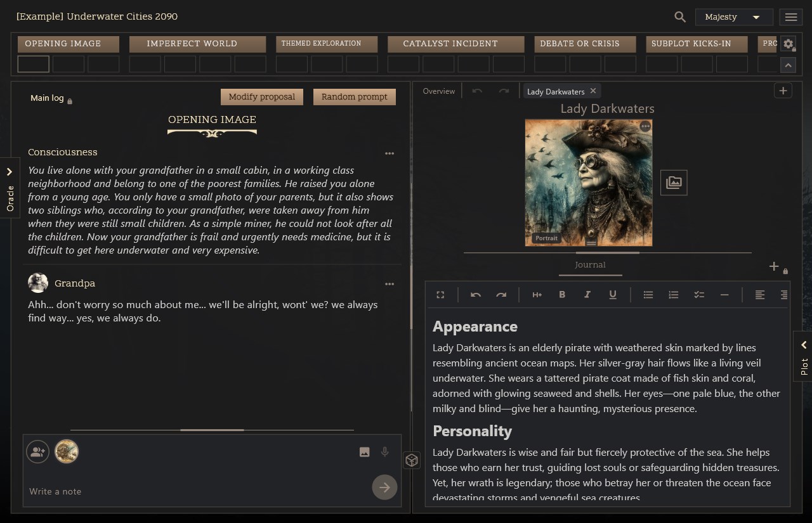Click the Consciousness speaker name
Image resolution: width=812 pixels, height=523 pixels.
(x=63, y=152)
